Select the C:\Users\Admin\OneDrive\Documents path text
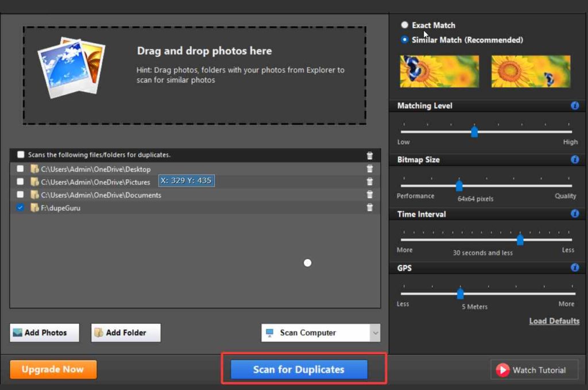This screenshot has width=588, height=390. tap(101, 195)
